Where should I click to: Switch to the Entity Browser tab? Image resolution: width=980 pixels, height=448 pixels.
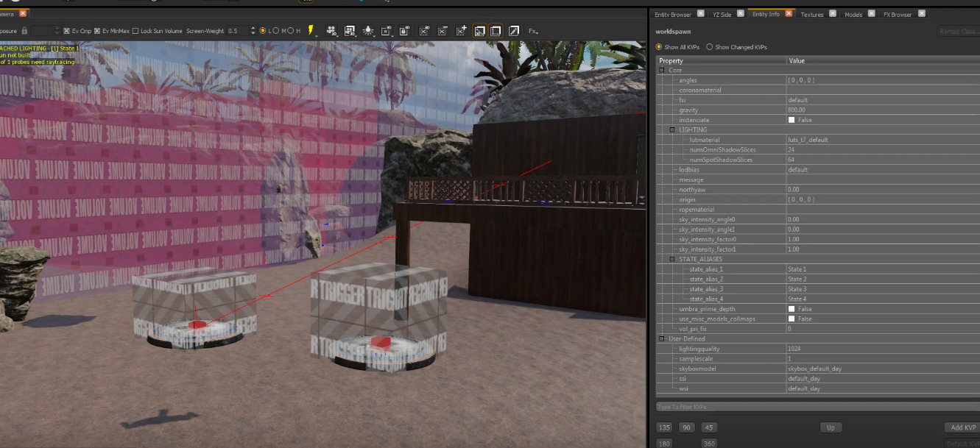point(672,14)
